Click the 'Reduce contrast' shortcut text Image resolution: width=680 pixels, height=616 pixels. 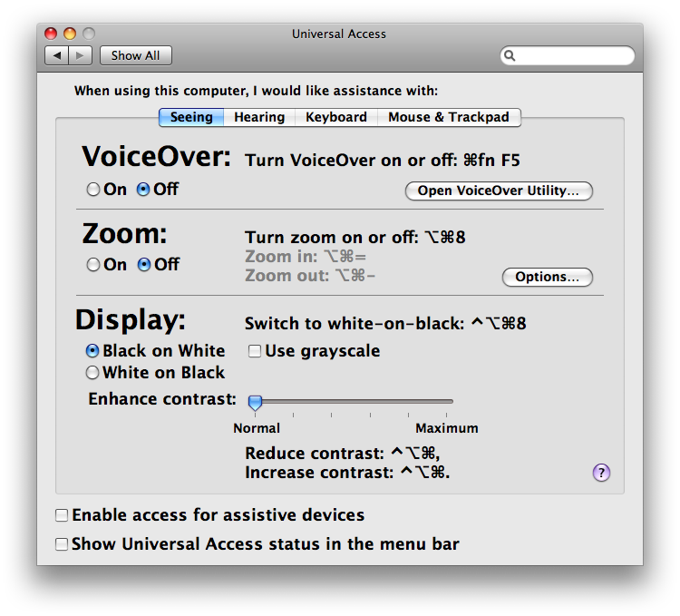click(343, 454)
